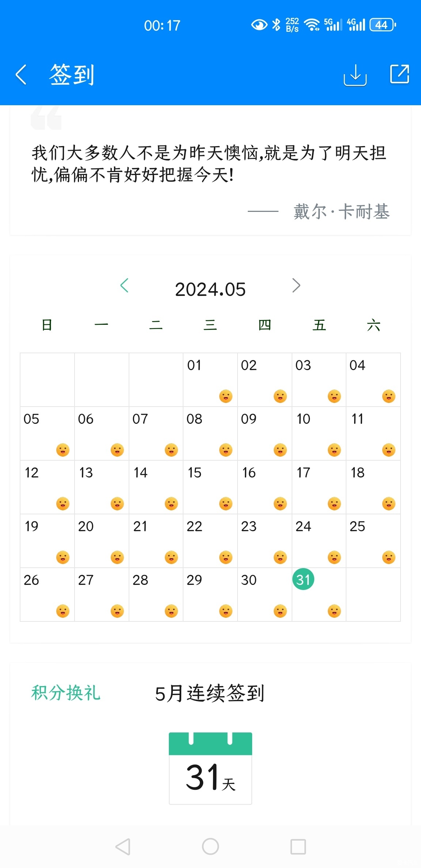Tap the 31天 streak calendar icon
The image size is (421, 868).
(x=210, y=768)
